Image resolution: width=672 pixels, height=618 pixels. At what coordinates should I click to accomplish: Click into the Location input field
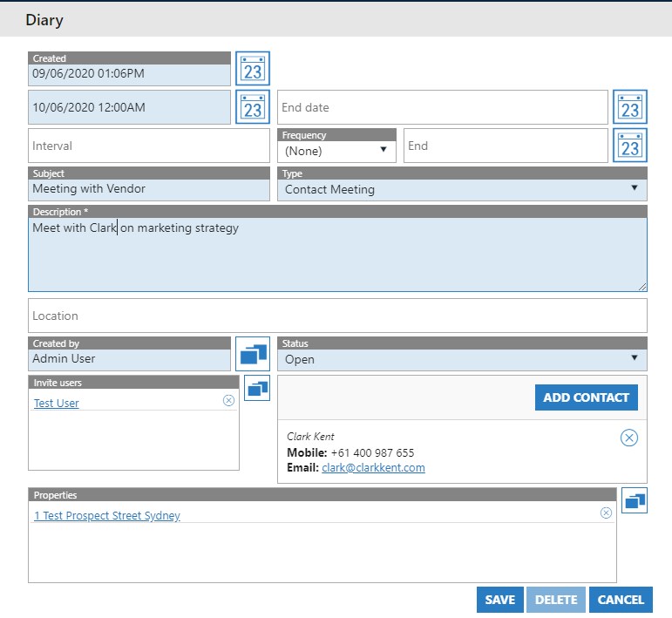tap(337, 316)
